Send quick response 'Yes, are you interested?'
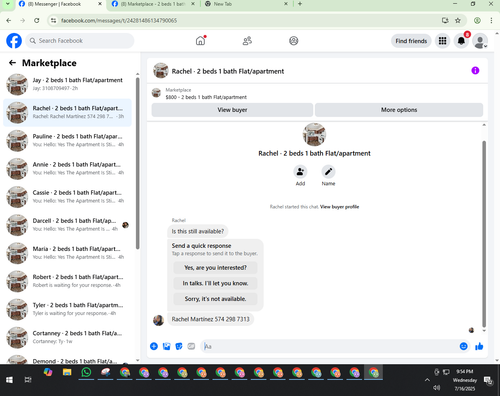The height and width of the screenshot is (396, 500). click(x=215, y=268)
